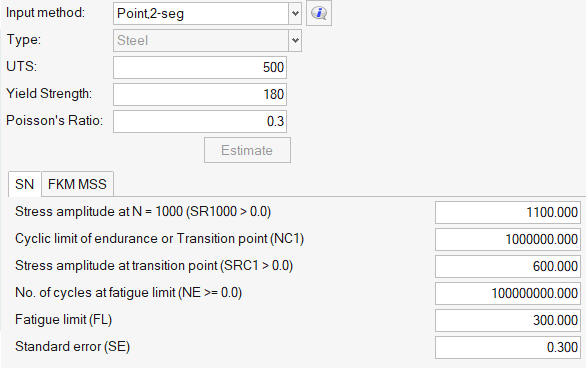Focus the NC1 transition point field
The height and width of the screenshot is (368, 586).
[x=508, y=239]
